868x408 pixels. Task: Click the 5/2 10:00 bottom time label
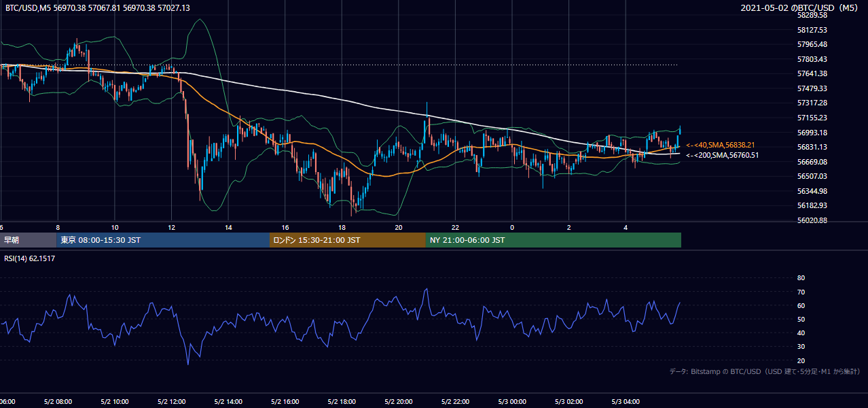coord(114,402)
